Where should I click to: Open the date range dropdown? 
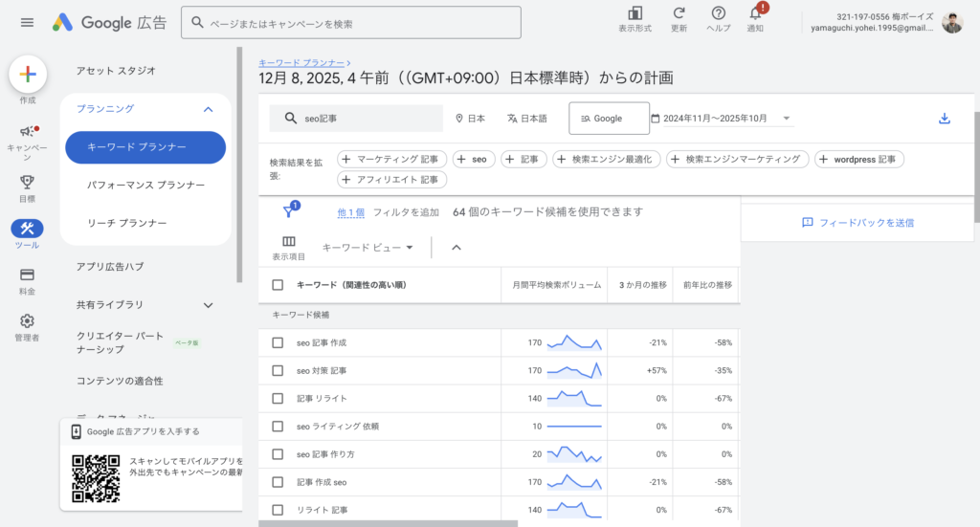(x=721, y=119)
